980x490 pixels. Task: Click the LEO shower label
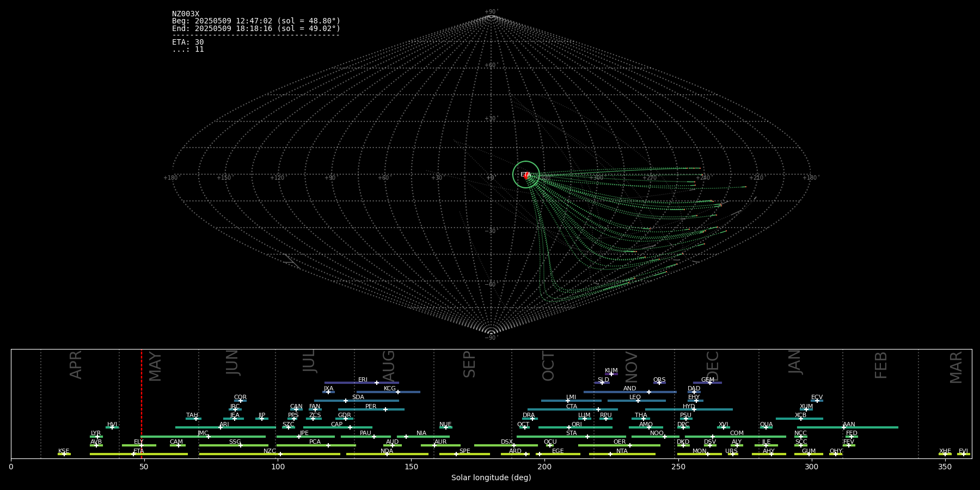pos(635,397)
